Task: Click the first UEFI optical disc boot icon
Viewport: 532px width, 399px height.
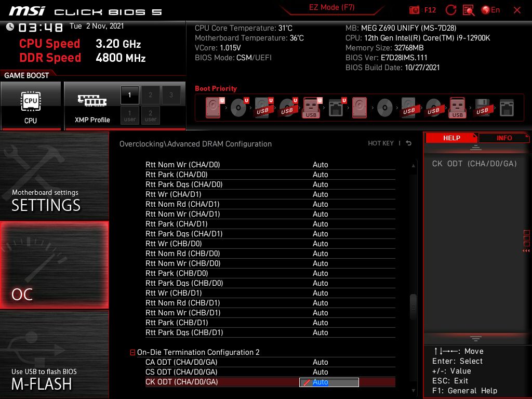Action: pos(239,108)
